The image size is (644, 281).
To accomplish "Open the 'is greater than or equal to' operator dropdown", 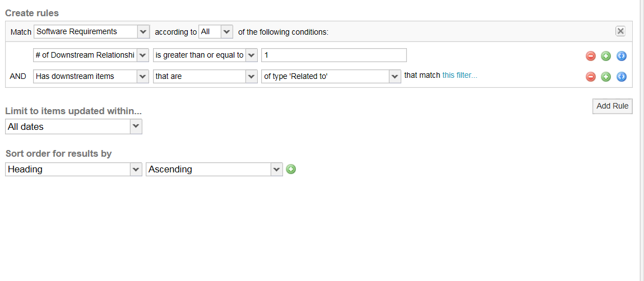I will [205, 55].
